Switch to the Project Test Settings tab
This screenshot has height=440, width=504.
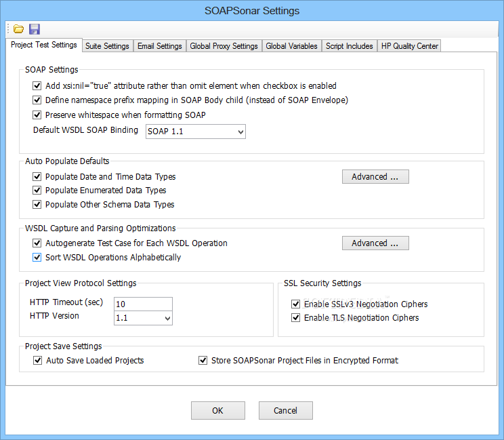click(44, 45)
